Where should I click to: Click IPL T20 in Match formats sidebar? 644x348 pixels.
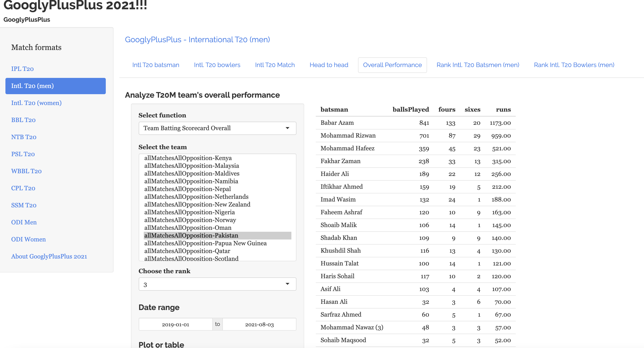22,69
